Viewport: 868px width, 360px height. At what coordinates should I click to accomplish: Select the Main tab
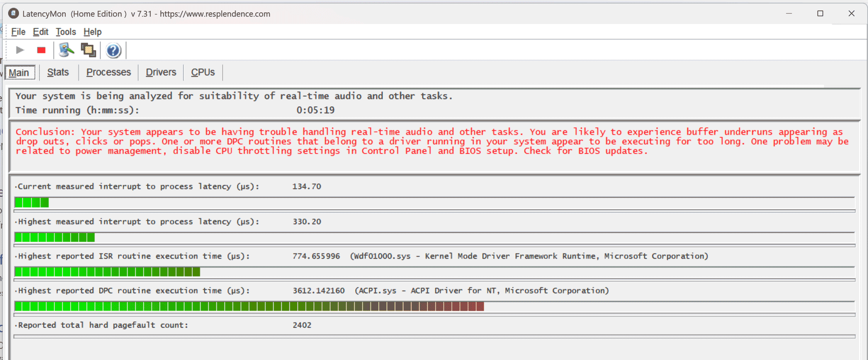(20, 72)
